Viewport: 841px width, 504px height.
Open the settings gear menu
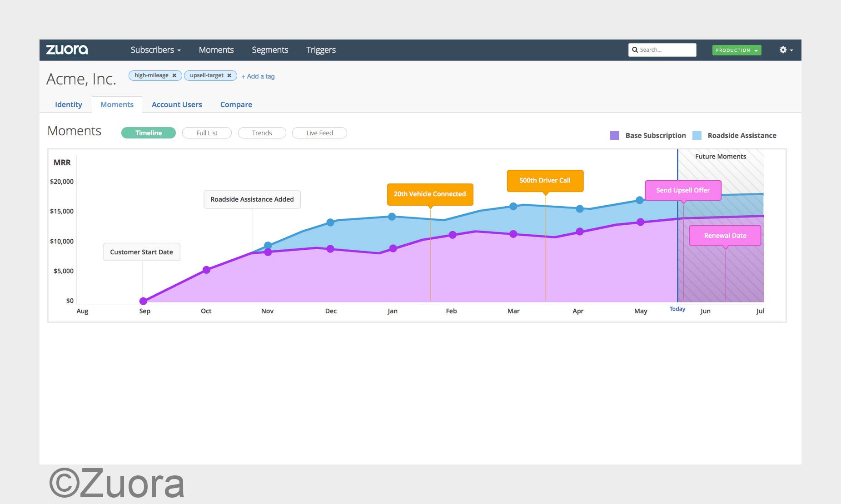click(786, 50)
